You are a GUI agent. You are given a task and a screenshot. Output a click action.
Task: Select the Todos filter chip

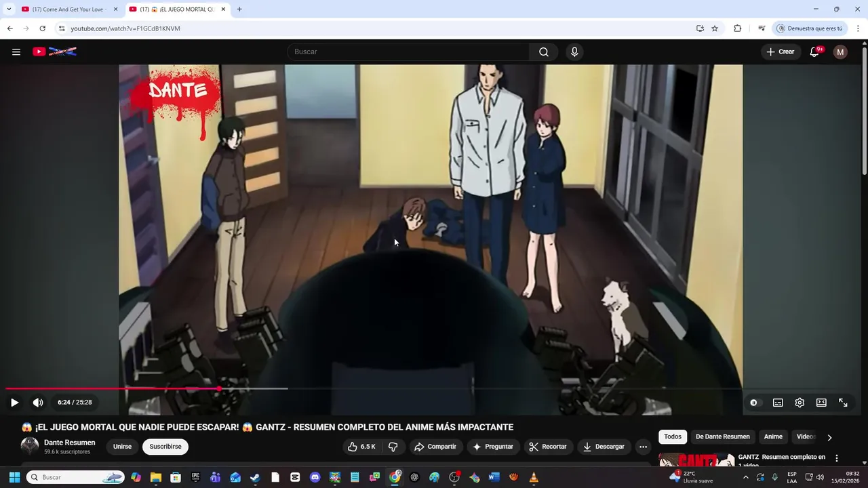pos(673,437)
